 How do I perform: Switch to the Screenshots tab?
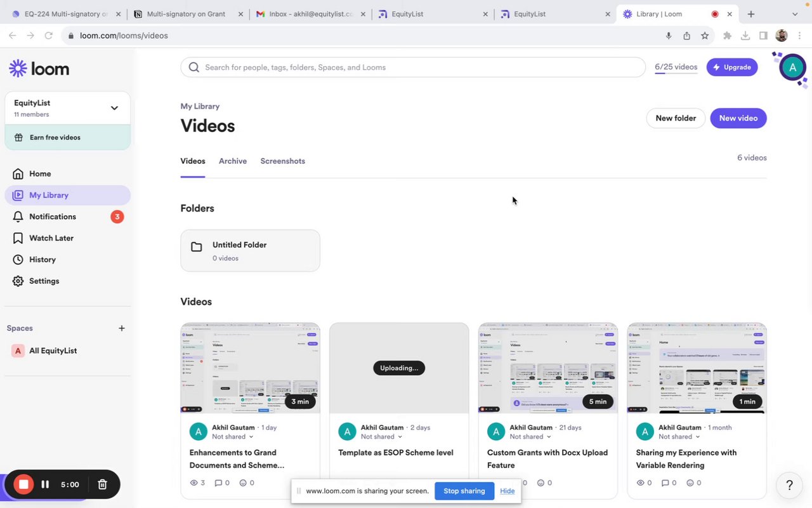[283, 161]
